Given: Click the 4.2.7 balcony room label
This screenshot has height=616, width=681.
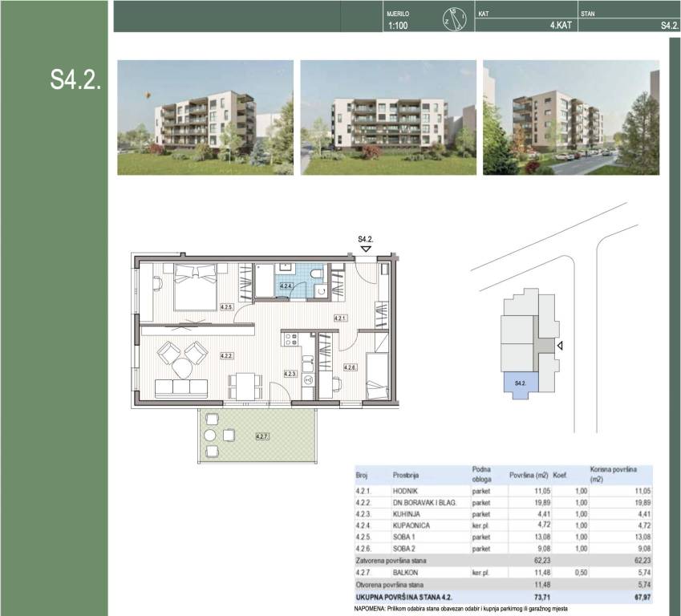Looking at the screenshot, I should point(261,436).
